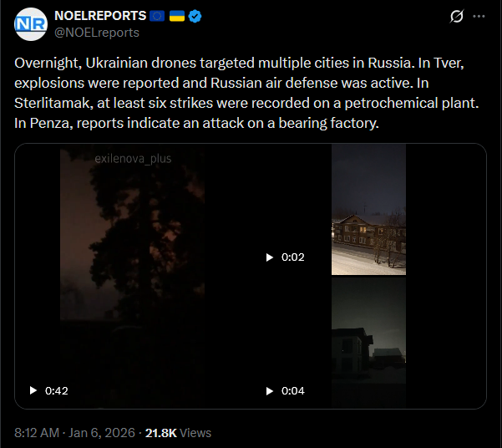Click the Grok slashed-circle icon
This screenshot has height=448, width=502.
(x=457, y=16)
